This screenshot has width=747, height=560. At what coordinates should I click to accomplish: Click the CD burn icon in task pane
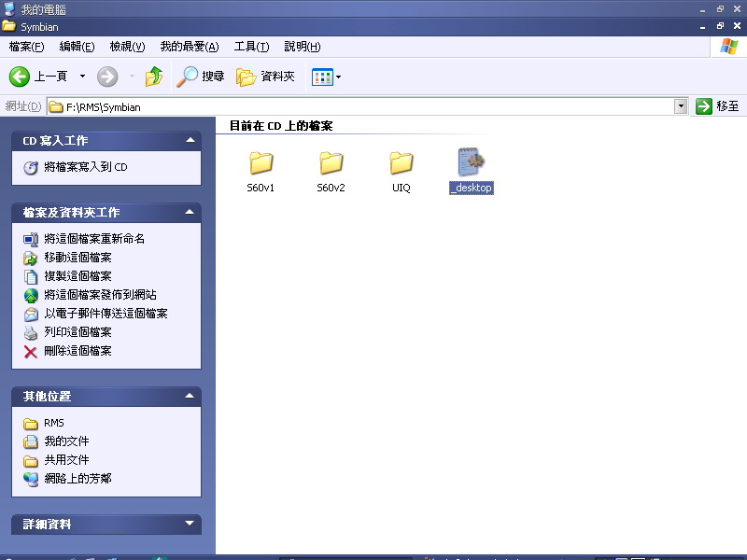pos(31,168)
